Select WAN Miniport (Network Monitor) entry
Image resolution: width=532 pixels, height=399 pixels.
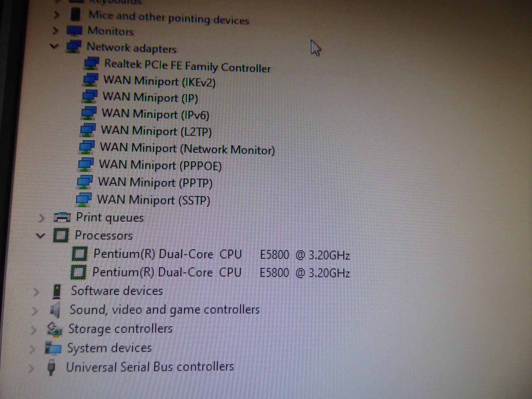(187, 148)
